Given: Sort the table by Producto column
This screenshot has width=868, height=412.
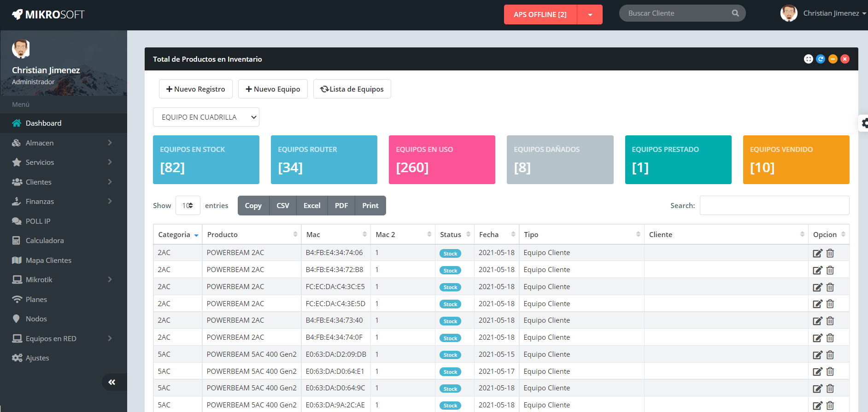Looking at the screenshot, I should click(x=252, y=234).
